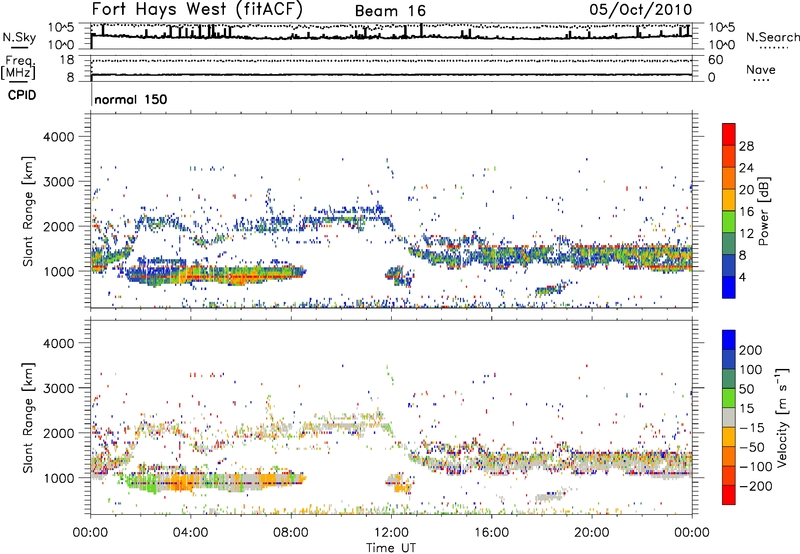The image size is (800, 554).
Task: Pick the green 12–16 segment of Power color bar
Action: pyautogui.click(x=729, y=222)
